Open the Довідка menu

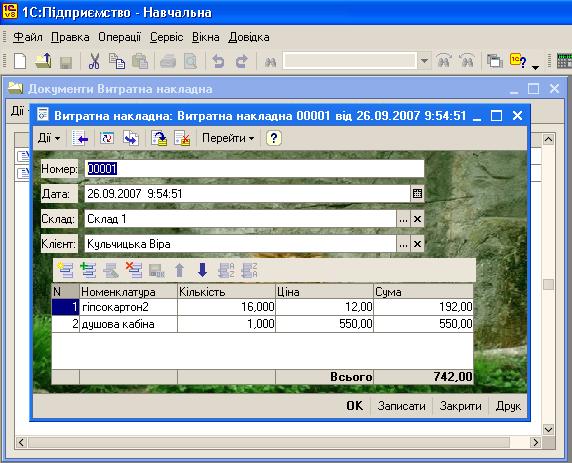coord(249,37)
